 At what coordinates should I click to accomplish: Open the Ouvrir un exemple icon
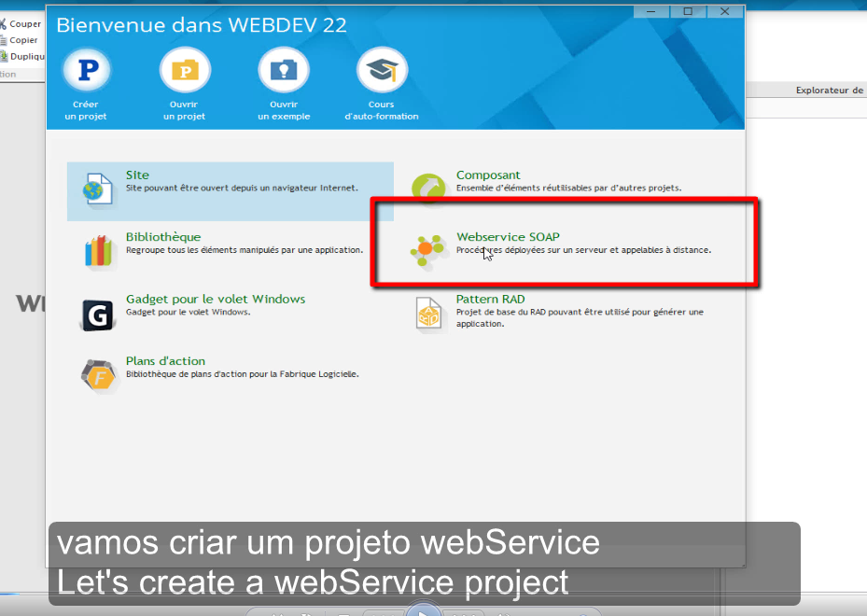pyautogui.click(x=284, y=70)
